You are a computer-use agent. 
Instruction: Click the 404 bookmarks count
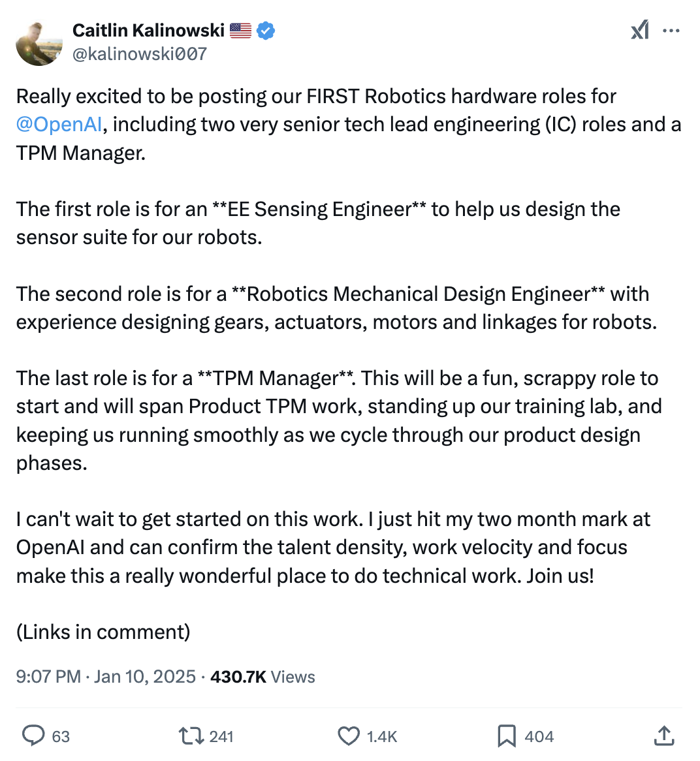click(539, 737)
